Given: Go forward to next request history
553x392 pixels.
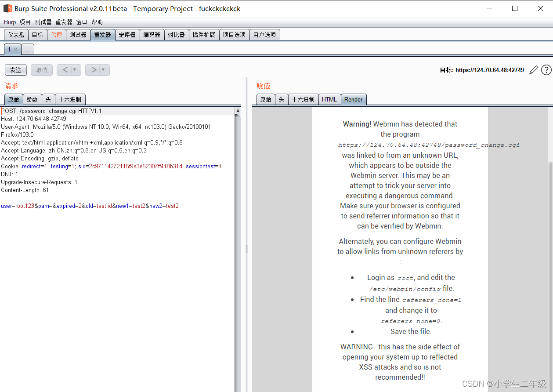Looking at the screenshot, I should click(x=94, y=70).
